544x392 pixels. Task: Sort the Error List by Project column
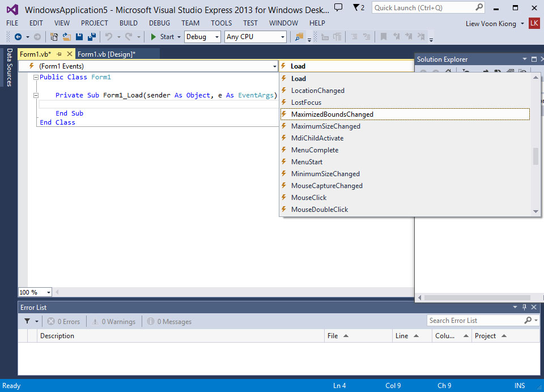tap(506, 336)
